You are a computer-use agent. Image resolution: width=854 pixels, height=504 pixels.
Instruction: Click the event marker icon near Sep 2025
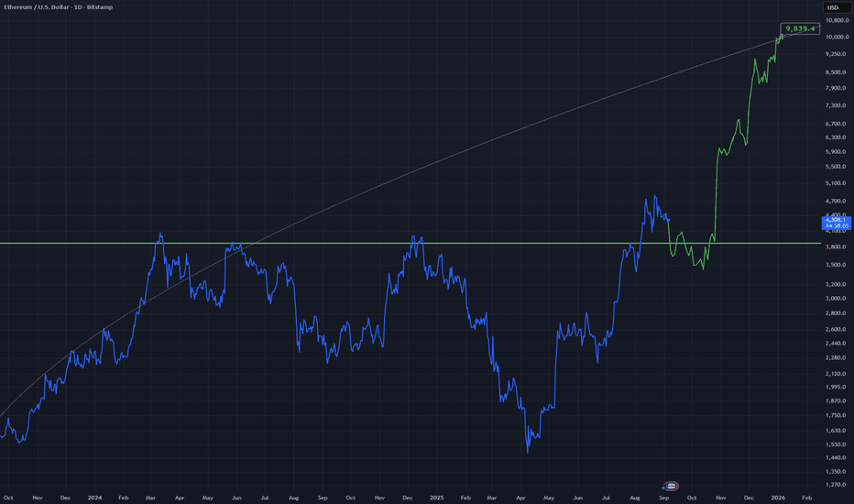[x=671, y=486]
